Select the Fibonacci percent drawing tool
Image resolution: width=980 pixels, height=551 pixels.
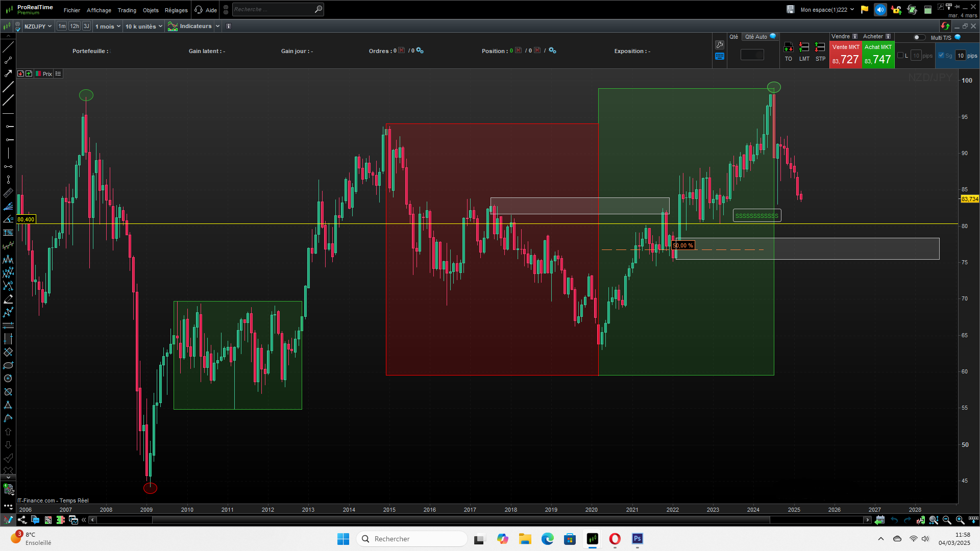[8, 232]
